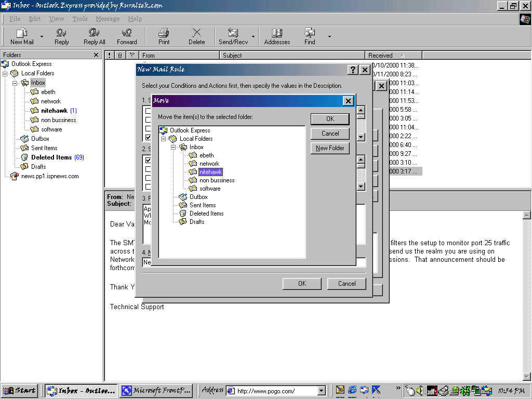
Task: Open the Help menu
Action: point(135,19)
